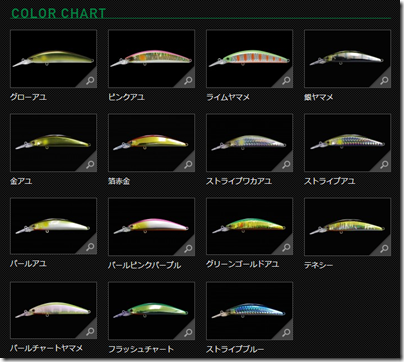This screenshot has height=362, width=404.
Task: Enlarge パールアユ lure with magnifier icon
Action: coord(90,247)
